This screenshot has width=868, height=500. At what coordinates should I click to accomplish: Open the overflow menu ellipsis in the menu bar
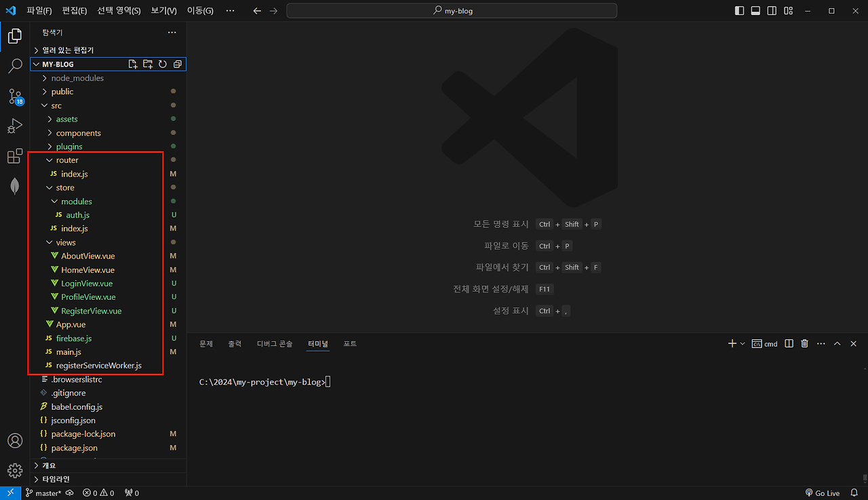pos(230,11)
